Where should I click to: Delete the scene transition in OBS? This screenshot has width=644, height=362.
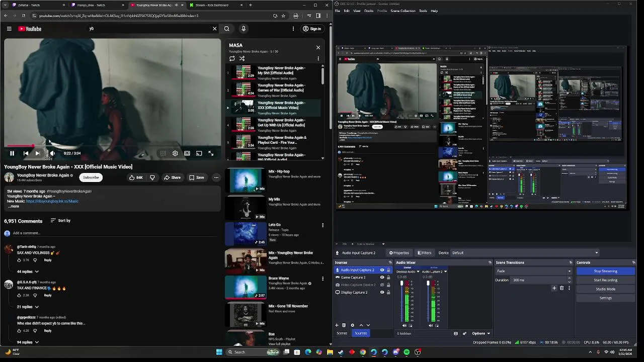pyautogui.click(x=561, y=288)
